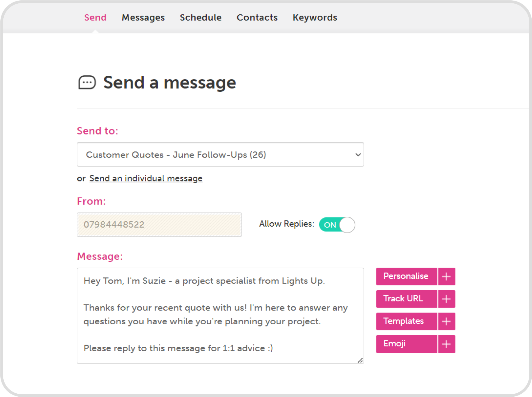
Task: Open the Schedule tab
Action: 201,17
